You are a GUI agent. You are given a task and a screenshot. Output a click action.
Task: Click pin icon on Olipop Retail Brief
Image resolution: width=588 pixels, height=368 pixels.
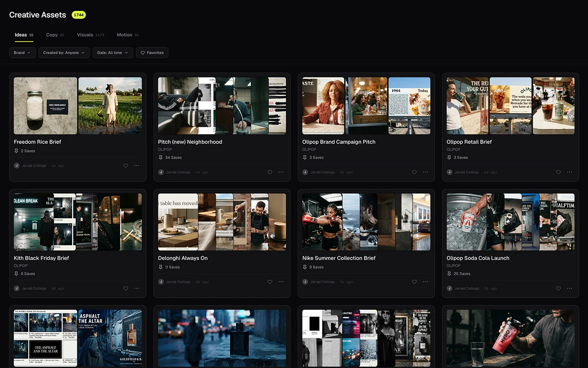[x=449, y=157]
